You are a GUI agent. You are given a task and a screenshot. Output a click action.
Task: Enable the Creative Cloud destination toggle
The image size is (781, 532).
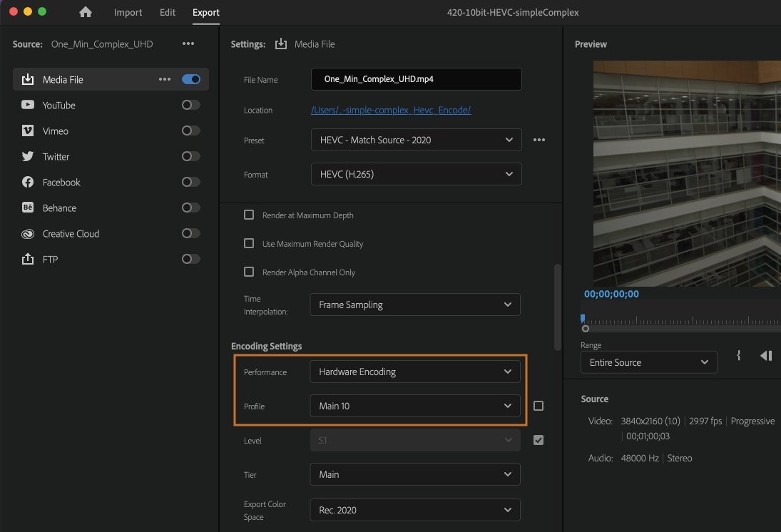coord(190,233)
